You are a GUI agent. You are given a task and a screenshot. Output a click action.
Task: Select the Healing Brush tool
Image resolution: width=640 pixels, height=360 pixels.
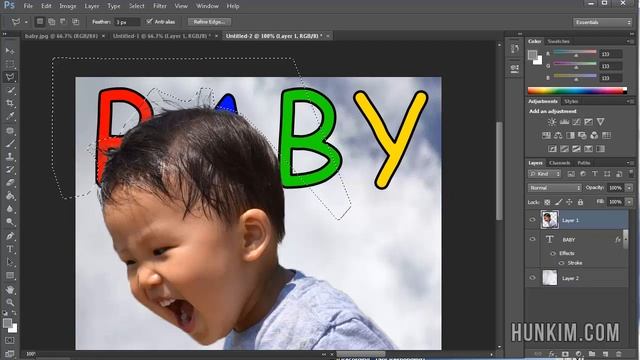point(10,130)
